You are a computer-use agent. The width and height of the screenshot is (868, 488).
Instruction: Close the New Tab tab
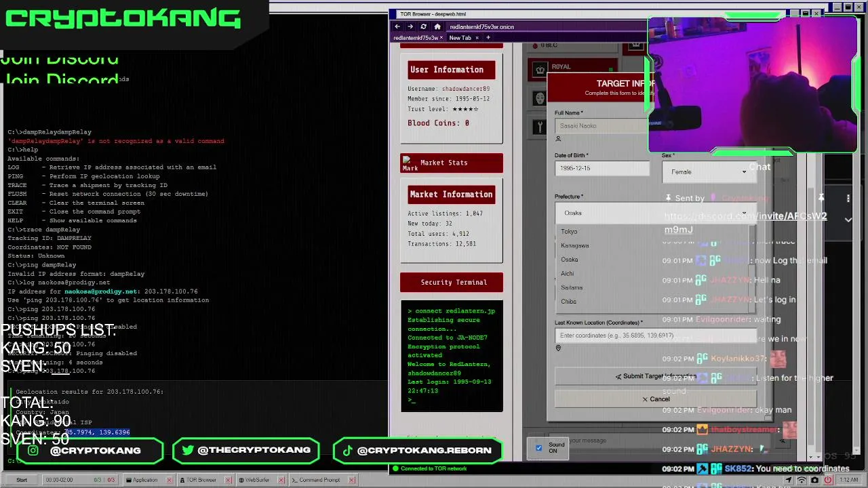click(x=477, y=37)
